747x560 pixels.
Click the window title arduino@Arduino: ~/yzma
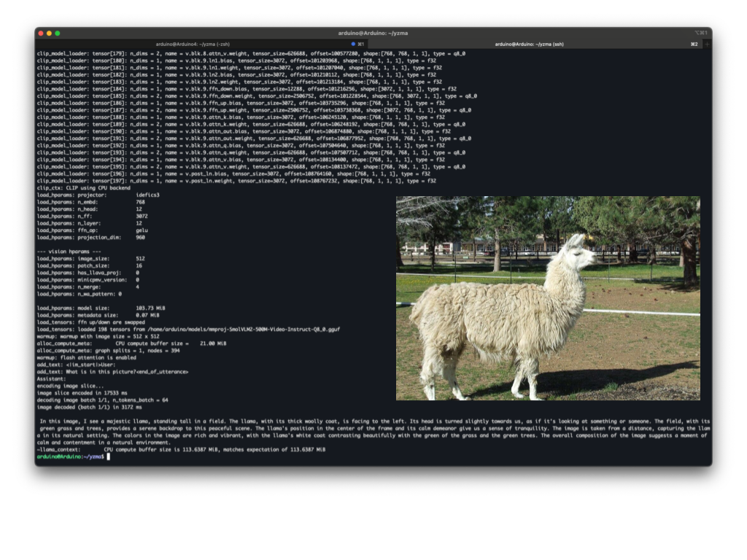click(x=373, y=33)
